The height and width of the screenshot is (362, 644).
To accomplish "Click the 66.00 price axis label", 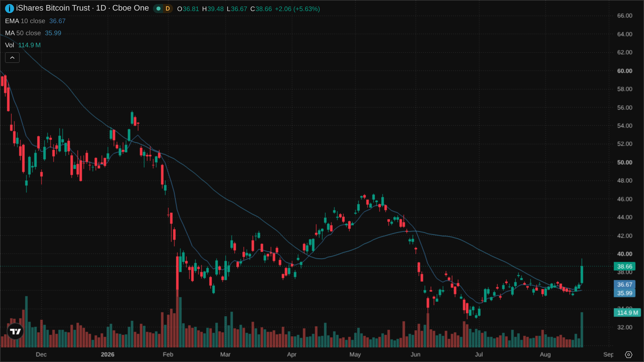I will 625,16.
